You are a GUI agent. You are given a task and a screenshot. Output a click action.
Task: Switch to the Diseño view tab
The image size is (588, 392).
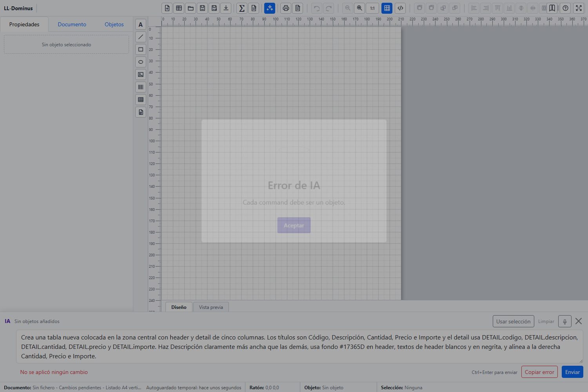click(x=179, y=307)
